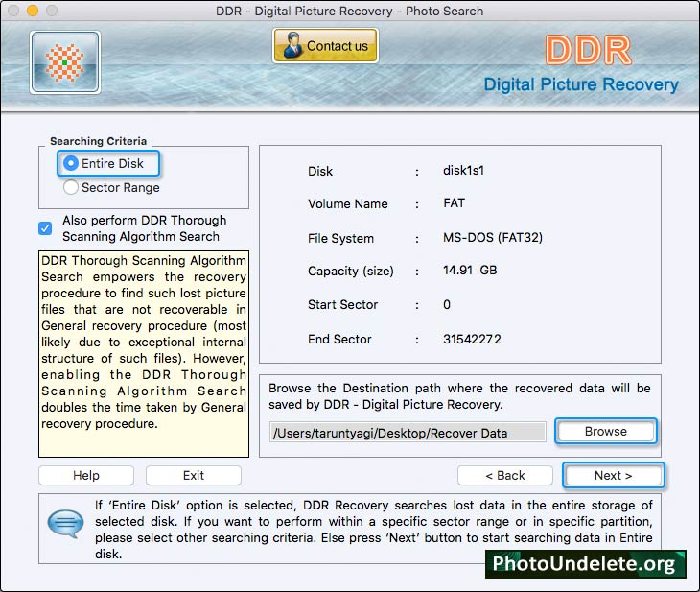The image size is (700, 592).
Task: Uncheck DDR Thorough Scanning Algorithm Search checkbox
Action: pyautogui.click(x=45, y=228)
